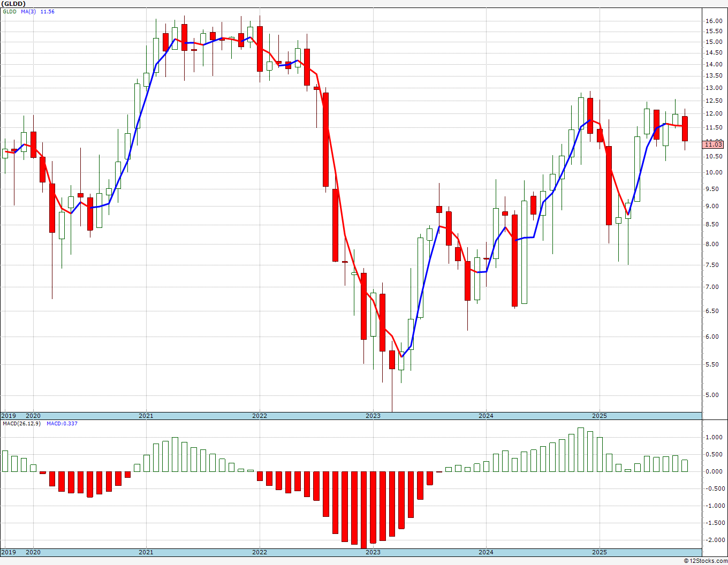This screenshot has width=728, height=565.
Task: Select the MACD:0.337 value readout
Action: click(x=62, y=424)
